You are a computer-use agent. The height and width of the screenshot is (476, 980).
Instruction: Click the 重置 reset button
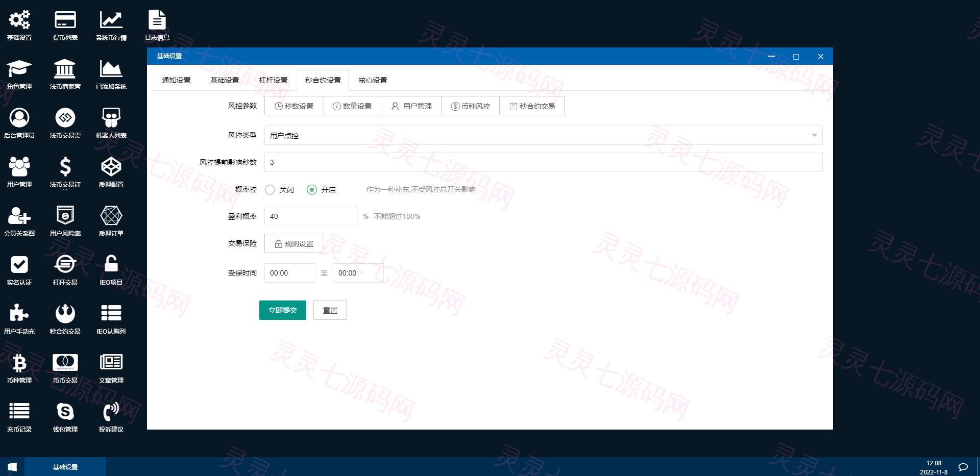330,310
